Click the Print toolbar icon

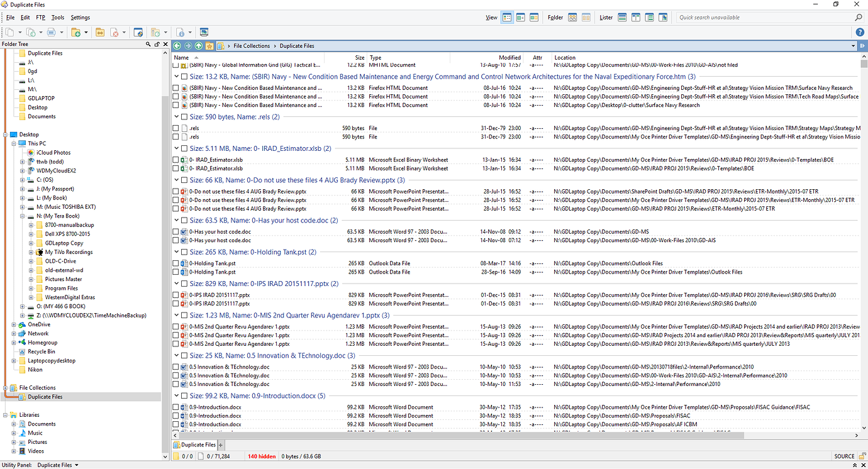click(x=52, y=32)
